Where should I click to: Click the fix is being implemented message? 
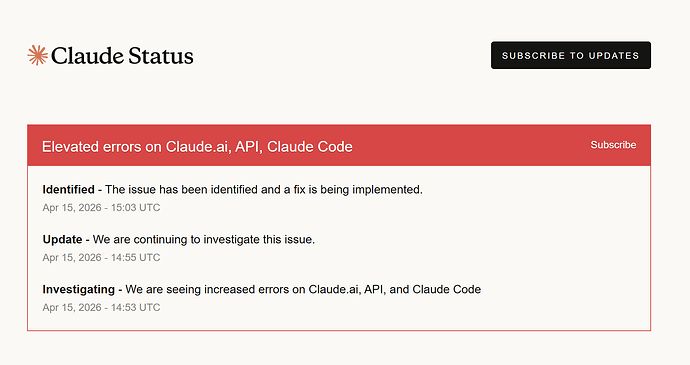pos(264,190)
